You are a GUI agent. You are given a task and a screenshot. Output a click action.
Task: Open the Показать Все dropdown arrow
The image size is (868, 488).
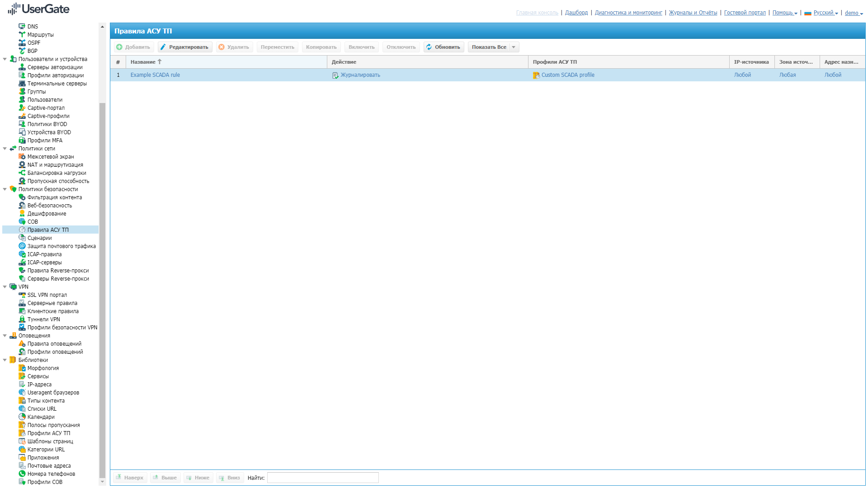[514, 47]
